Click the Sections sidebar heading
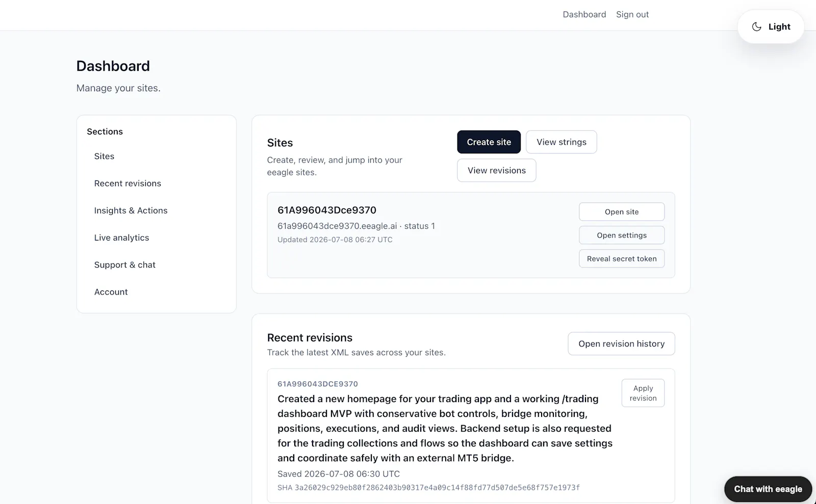Image resolution: width=816 pixels, height=504 pixels. pos(105,131)
